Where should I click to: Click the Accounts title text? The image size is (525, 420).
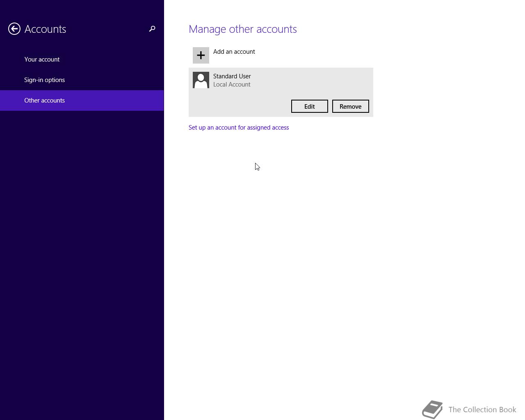point(45,29)
